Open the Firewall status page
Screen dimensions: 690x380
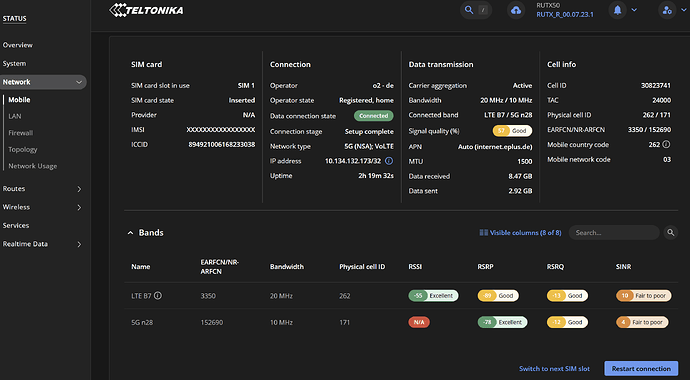coord(20,133)
